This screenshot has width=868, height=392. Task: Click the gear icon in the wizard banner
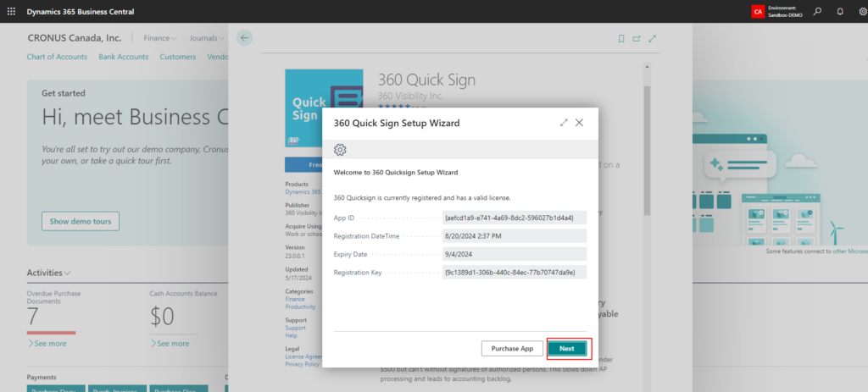pyautogui.click(x=341, y=149)
